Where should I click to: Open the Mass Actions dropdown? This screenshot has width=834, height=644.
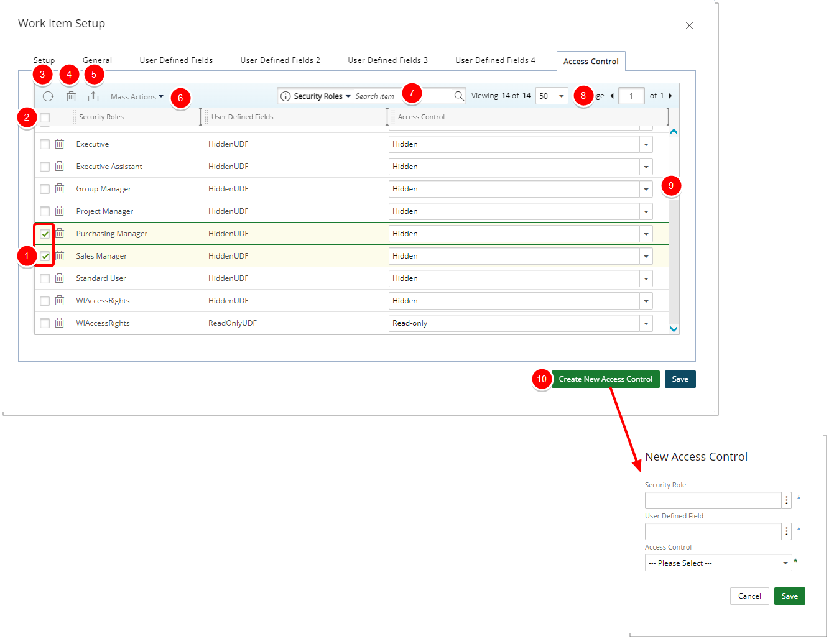tap(137, 96)
